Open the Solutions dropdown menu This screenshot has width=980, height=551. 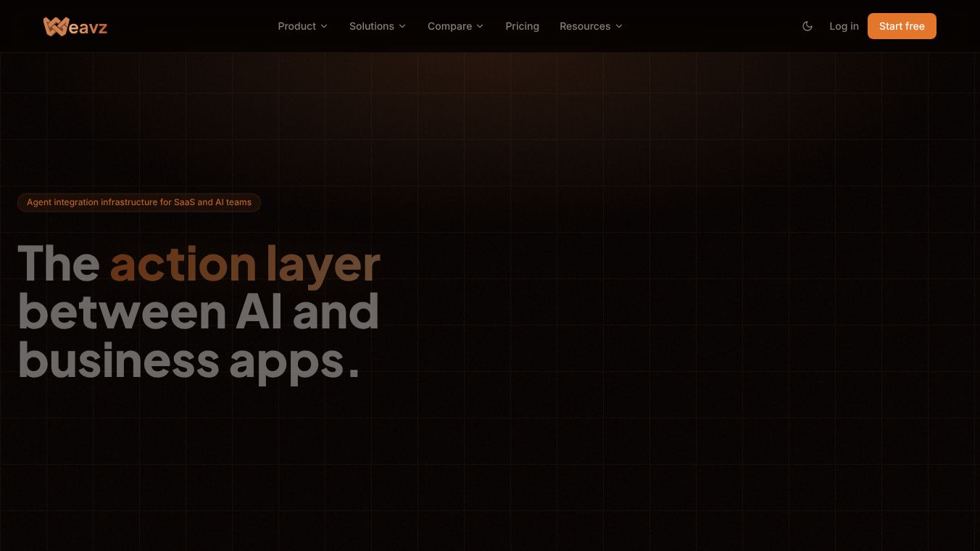(378, 26)
